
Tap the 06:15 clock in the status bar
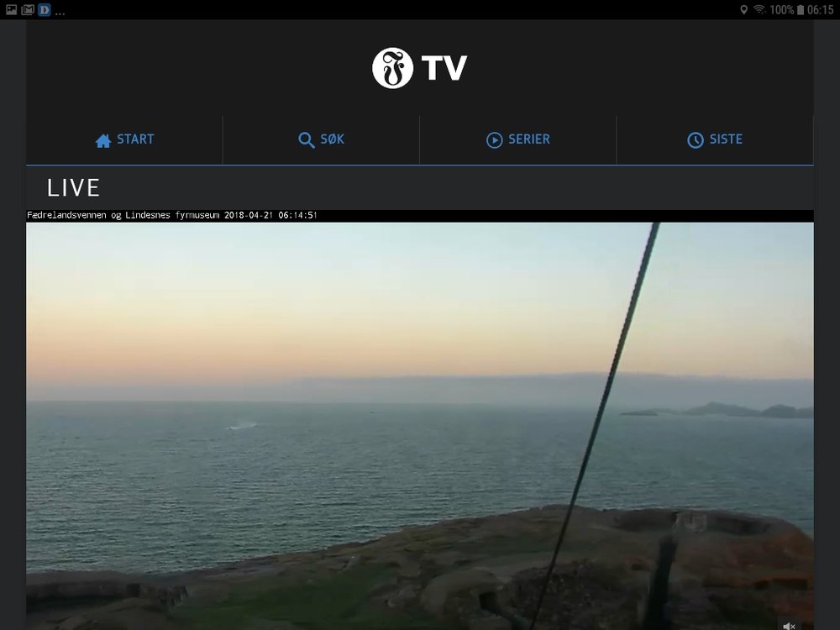pyautogui.click(x=820, y=9)
